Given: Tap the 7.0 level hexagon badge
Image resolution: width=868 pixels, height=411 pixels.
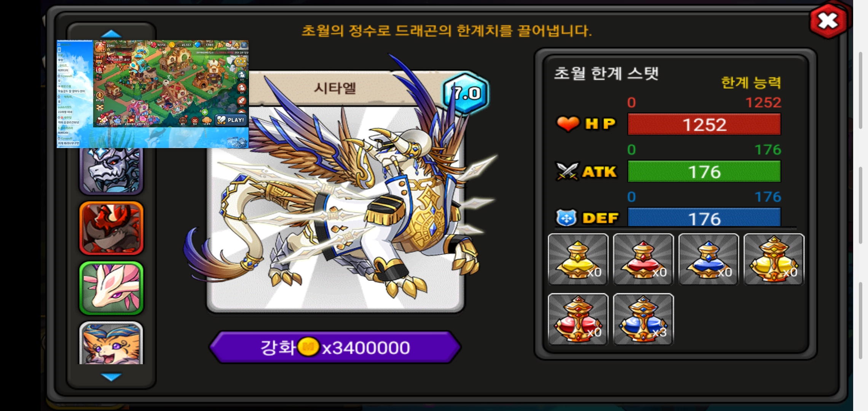Looking at the screenshot, I should coord(466,93).
